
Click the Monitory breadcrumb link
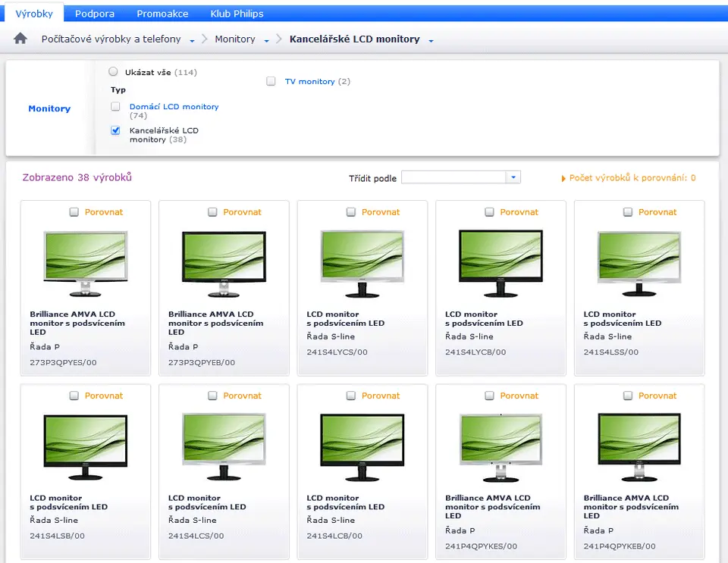235,39
